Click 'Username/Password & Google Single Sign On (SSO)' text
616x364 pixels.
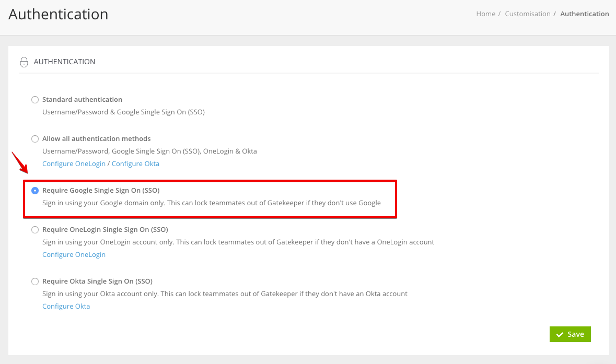[x=123, y=112]
